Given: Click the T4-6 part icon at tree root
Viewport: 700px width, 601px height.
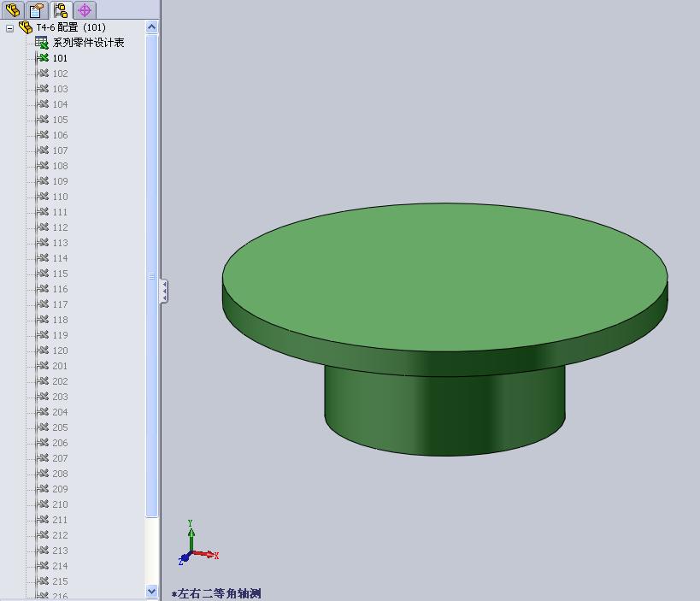Looking at the screenshot, I should pyautogui.click(x=26, y=27).
